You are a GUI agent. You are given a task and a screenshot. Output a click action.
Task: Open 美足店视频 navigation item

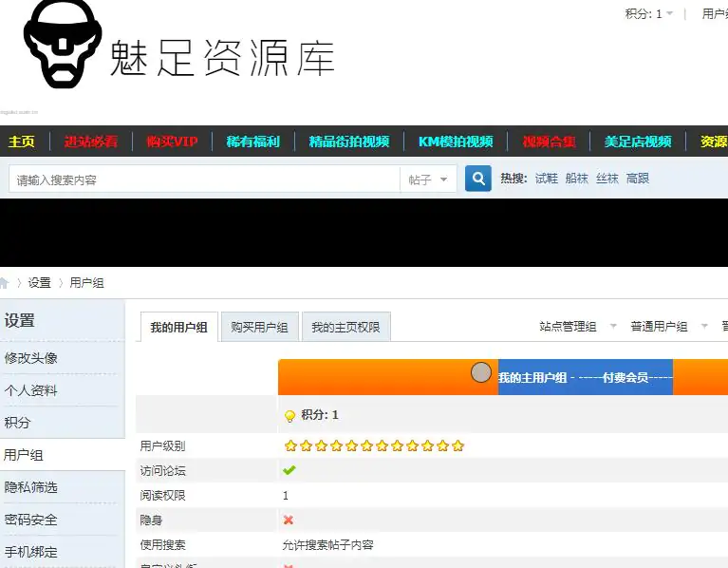pos(638,142)
